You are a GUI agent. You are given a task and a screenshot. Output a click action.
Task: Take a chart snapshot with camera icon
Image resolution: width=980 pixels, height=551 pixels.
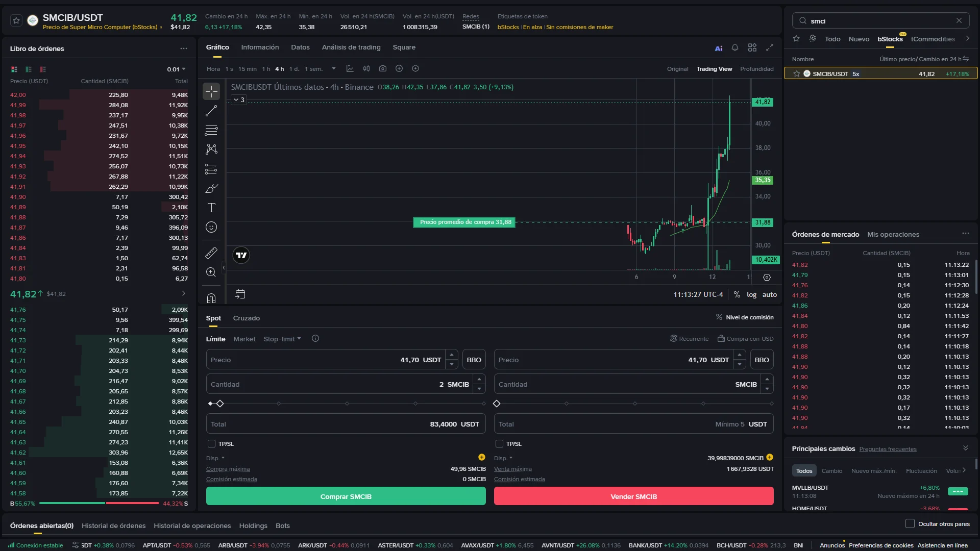383,68
